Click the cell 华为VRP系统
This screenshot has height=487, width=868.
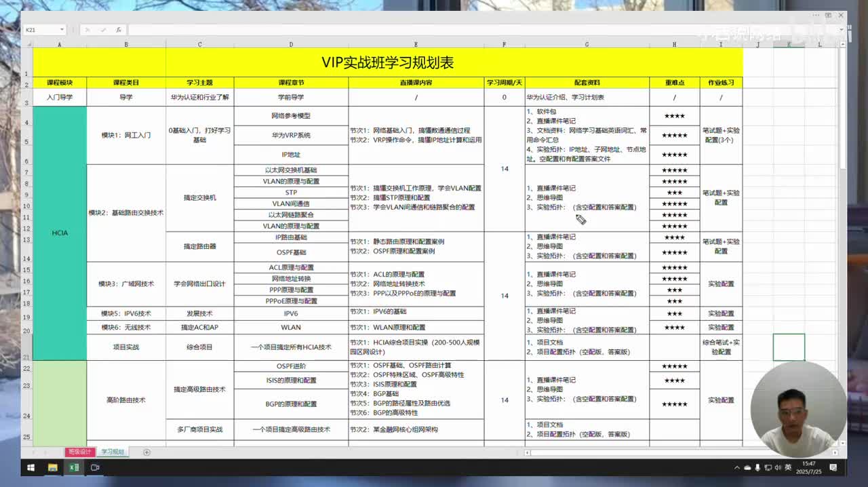[291, 135]
